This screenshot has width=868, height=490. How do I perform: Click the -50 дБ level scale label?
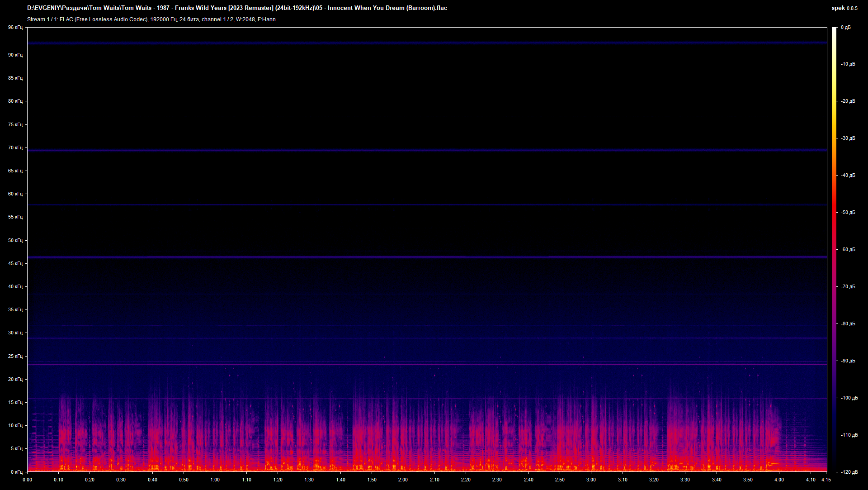[x=848, y=213]
